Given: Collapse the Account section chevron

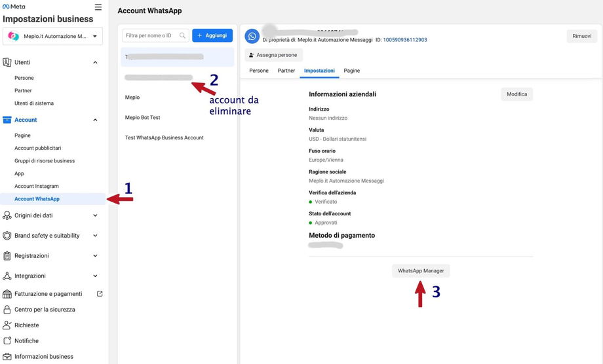Looking at the screenshot, I should 95,120.
